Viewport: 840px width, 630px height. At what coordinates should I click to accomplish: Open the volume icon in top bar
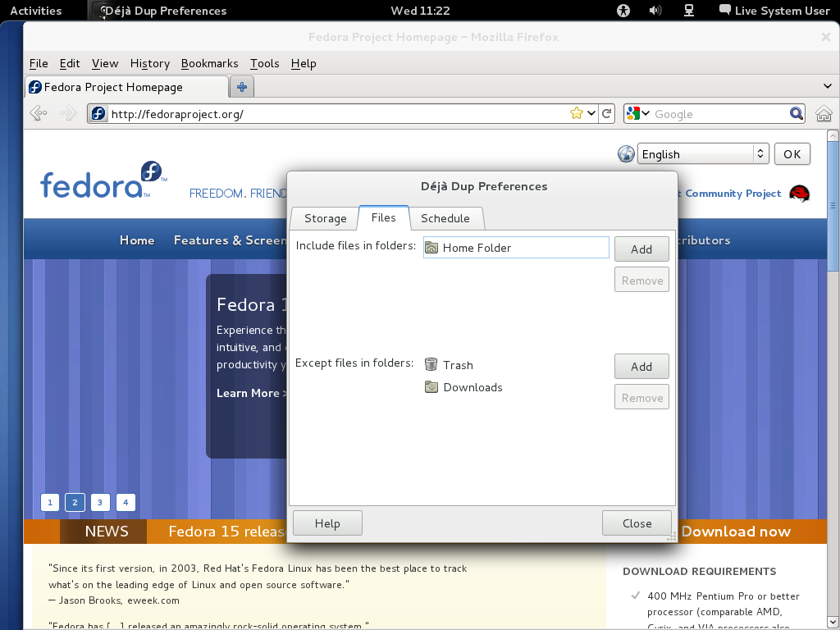655,10
